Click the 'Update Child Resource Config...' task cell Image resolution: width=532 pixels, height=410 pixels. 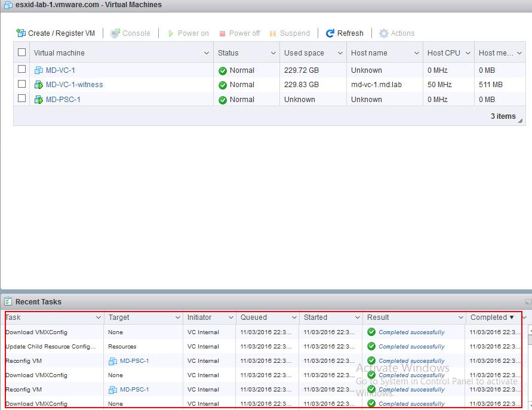click(x=51, y=346)
